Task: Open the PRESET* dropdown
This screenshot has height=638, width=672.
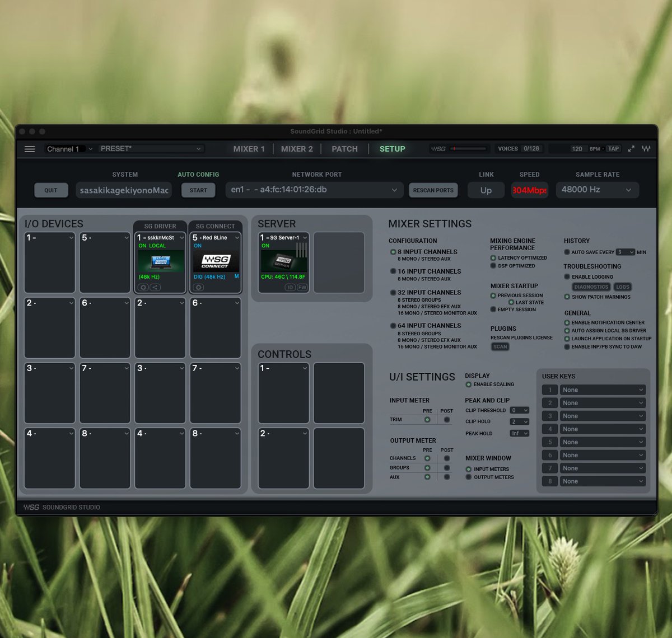Action: [x=151, y=149]
